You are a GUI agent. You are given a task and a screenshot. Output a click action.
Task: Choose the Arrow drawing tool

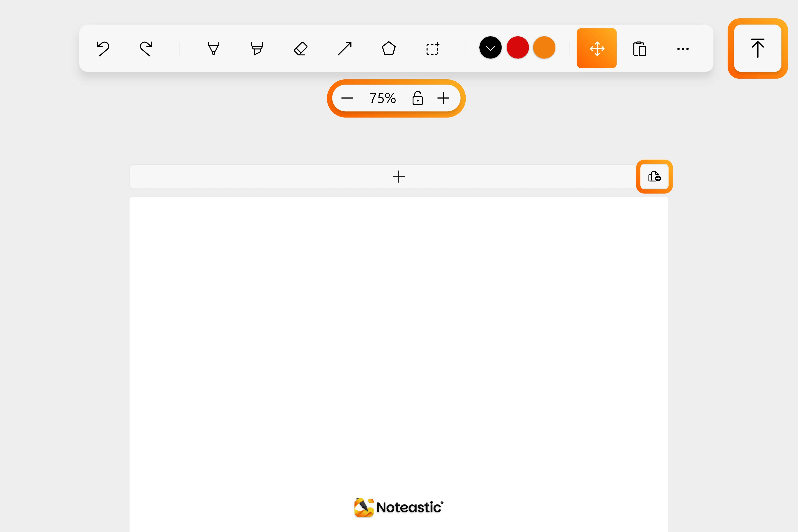[x=345, y=48]
